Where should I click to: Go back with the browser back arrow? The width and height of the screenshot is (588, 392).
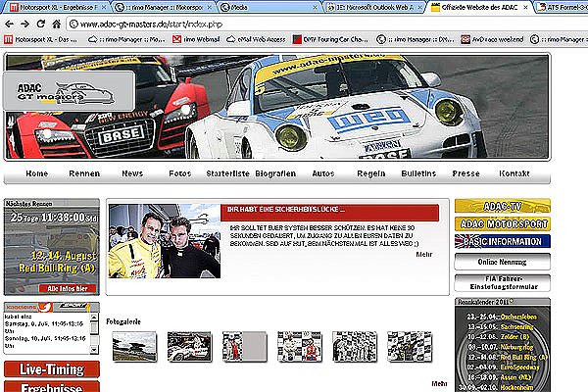(x=10, y=24)
